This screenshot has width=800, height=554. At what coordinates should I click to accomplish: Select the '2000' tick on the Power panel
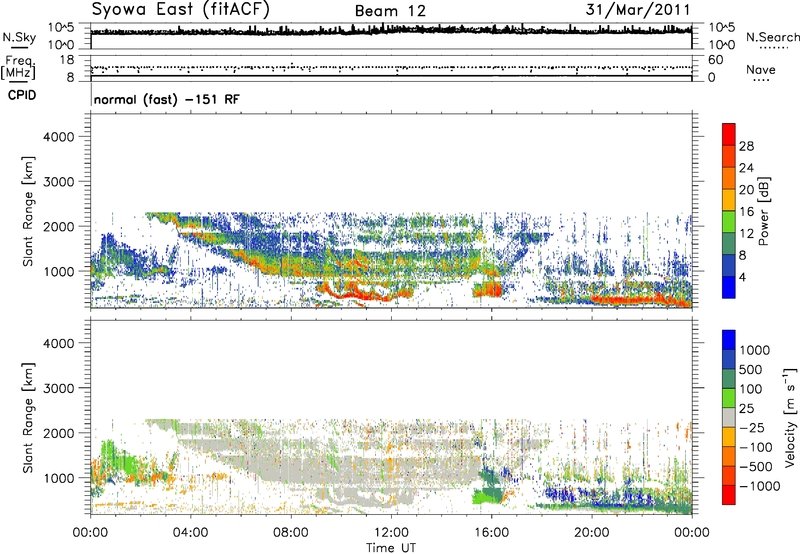[59, 226]
